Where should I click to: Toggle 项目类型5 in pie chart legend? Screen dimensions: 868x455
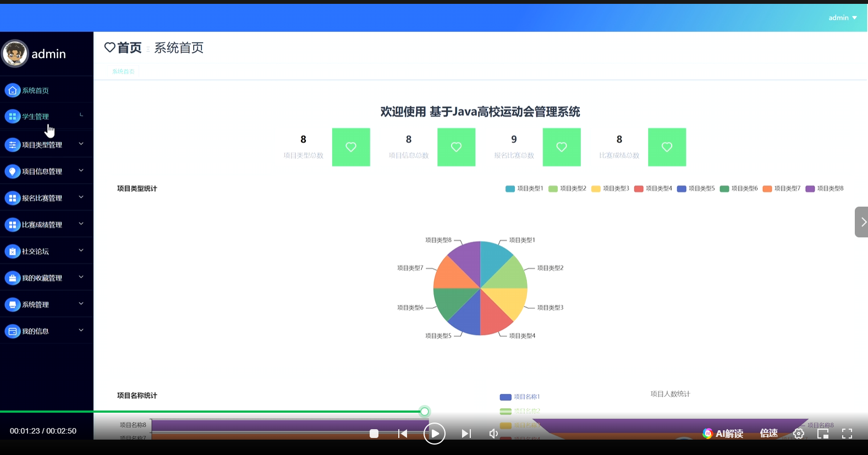point(696,188)
